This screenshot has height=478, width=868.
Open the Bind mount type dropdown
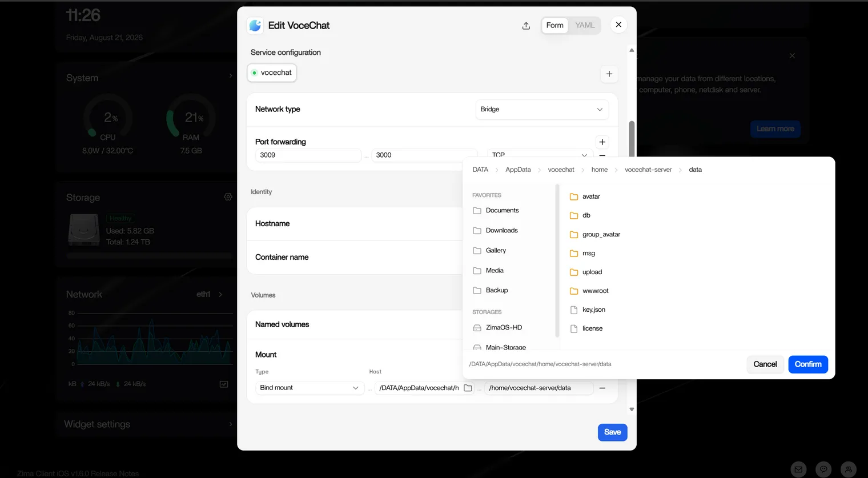pos(310,388)
